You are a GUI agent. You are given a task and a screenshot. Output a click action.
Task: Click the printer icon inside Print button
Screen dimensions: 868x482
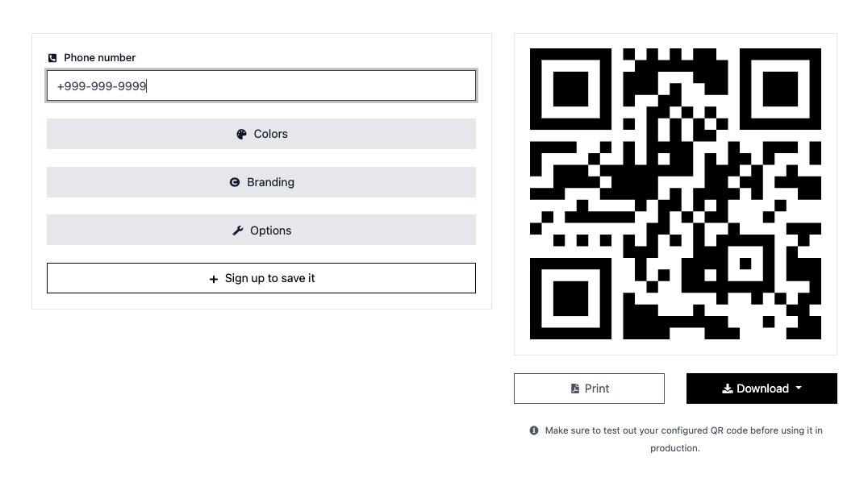(x=574, y=388)
